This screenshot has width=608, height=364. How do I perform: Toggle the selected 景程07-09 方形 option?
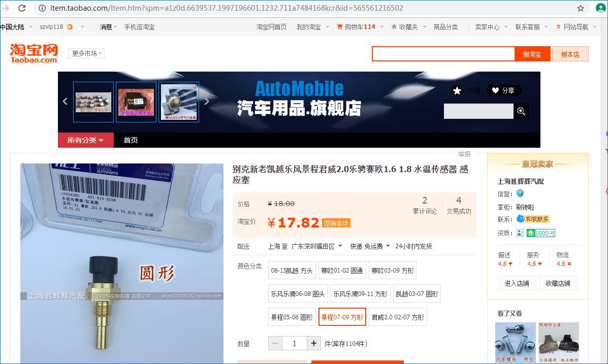342,317
